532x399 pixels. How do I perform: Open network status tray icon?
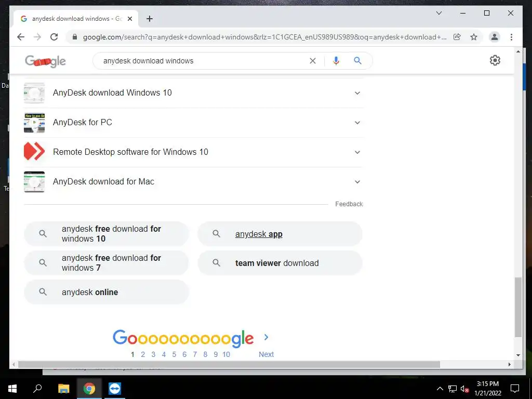(453, 389)
